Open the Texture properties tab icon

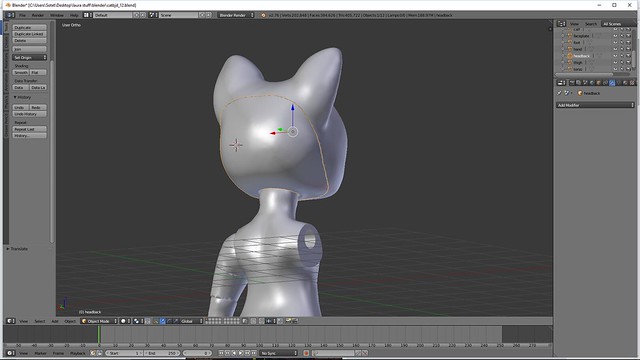pyautogui.click(x=632, y=83)
